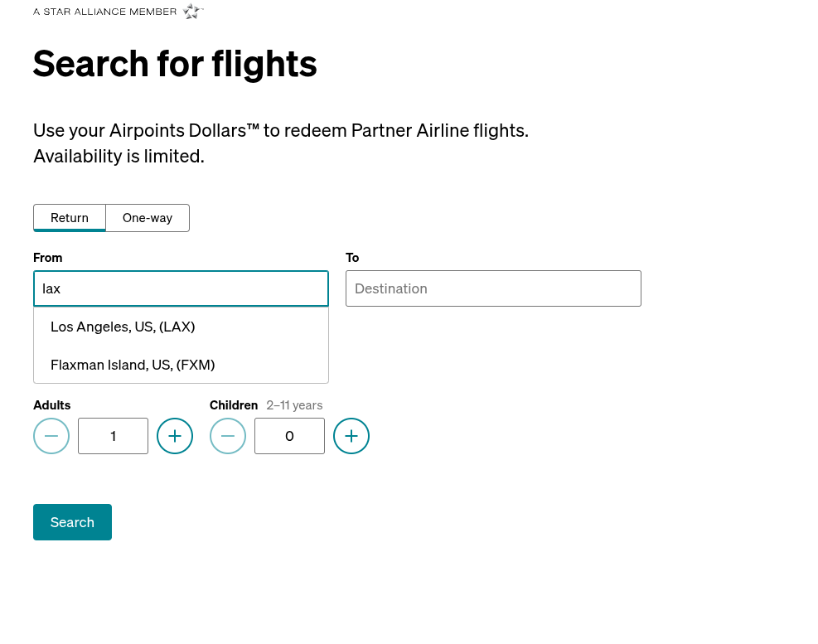Screen dimensions: 818x644
Task: Click the To field label
Action: [352, 258]
